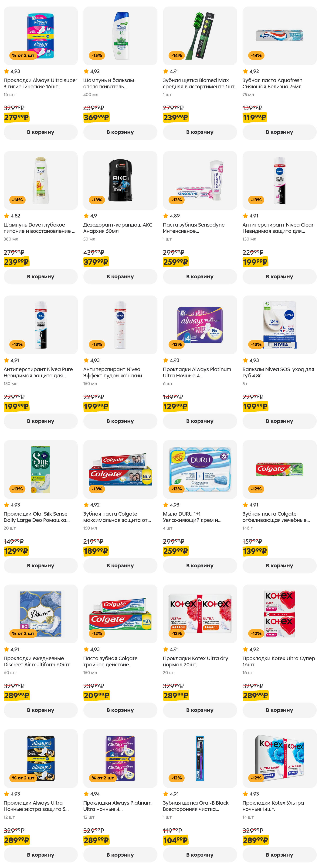This screenshot has height=868, width=329.
Task: Click the '% от 2 шт' badge on Discreet pads
Action: (23, 634)
